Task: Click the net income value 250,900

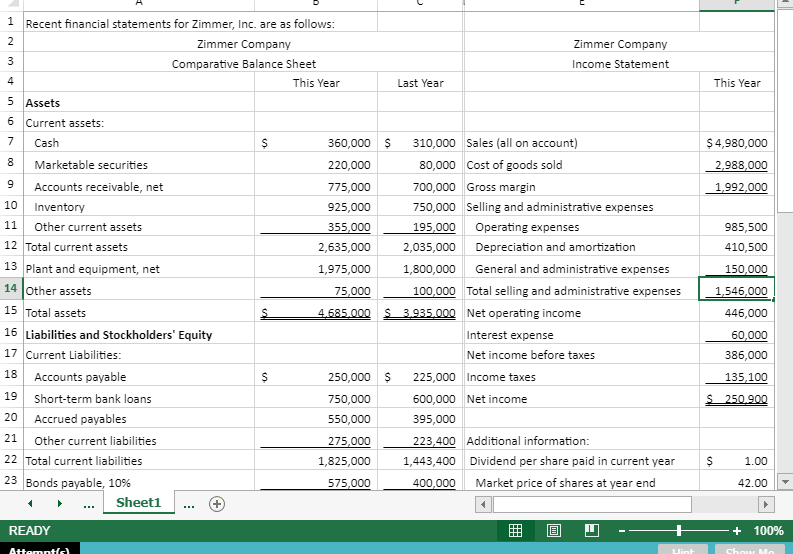Action: pyautogui.click(x=736, y=397)
